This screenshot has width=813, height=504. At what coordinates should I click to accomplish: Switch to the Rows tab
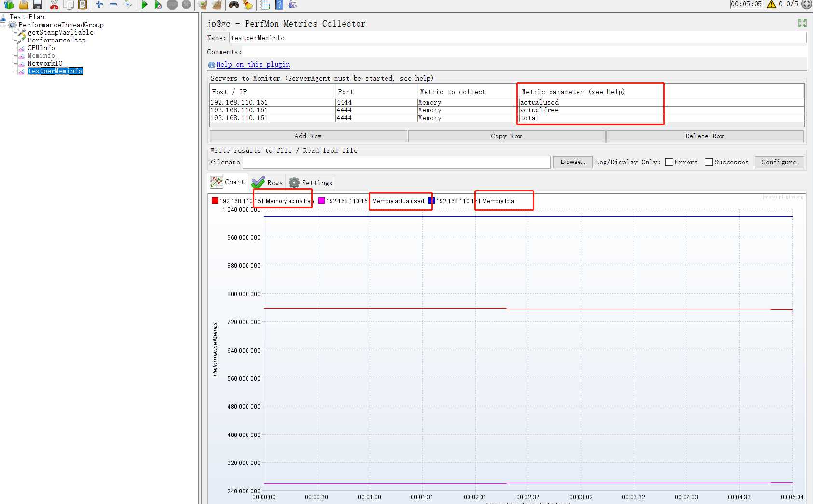coord(267,182)
